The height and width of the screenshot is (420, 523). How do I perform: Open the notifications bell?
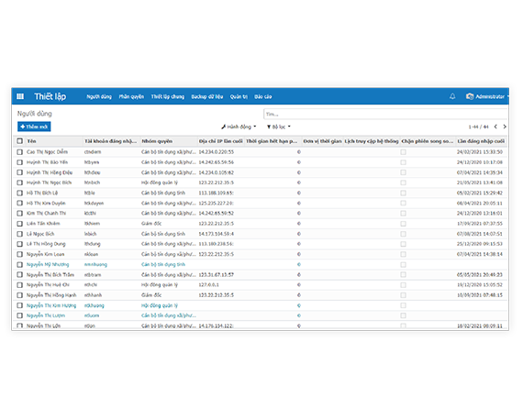coord(452,96)
